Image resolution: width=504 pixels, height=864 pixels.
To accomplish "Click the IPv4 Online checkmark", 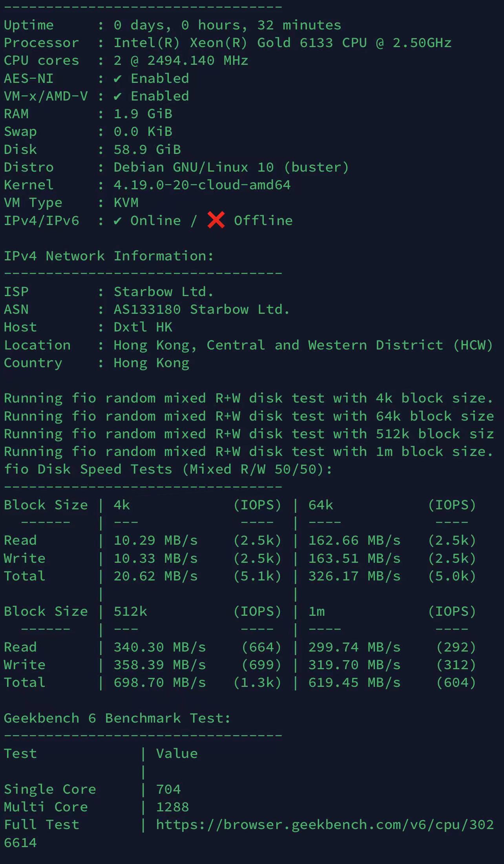I will click(117, 221).
